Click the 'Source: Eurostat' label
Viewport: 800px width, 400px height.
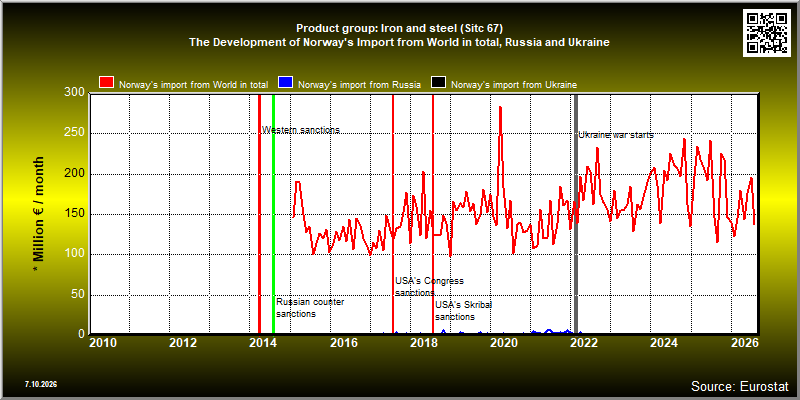[740, 385]
